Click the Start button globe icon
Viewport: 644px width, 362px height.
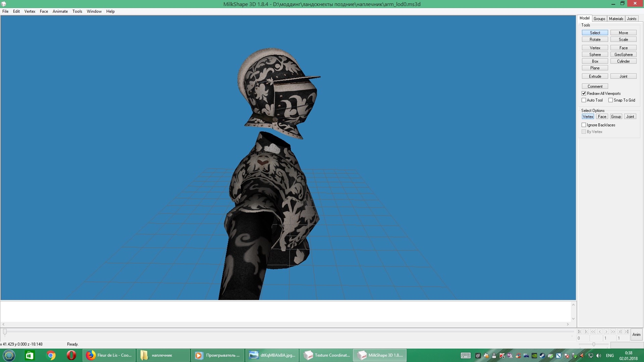(9, 355)
